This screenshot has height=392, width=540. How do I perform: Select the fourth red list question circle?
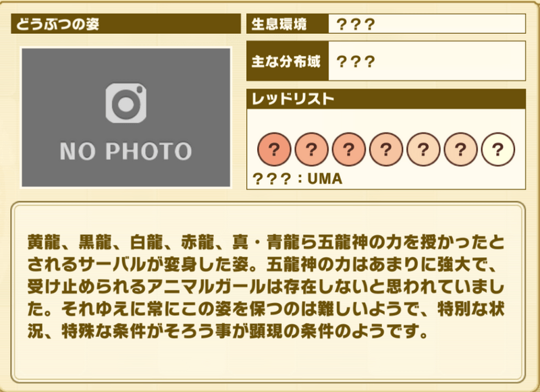point(385,149)
